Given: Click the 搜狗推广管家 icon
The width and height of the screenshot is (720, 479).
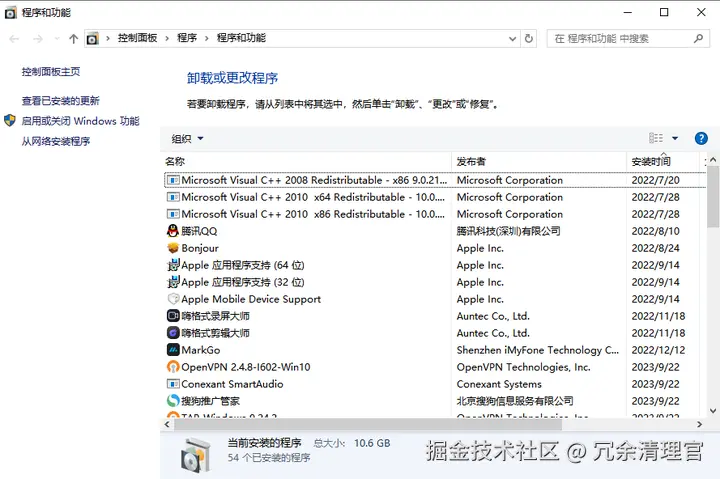Looking at the screenshot, I should pos(173,401).
